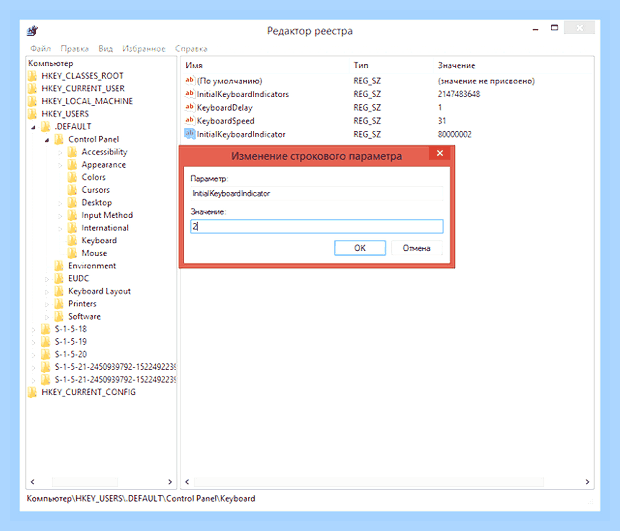Viewport: 620px width, 531px height.
Task: Click the Environment folder icon
Action: pos(59,266)
